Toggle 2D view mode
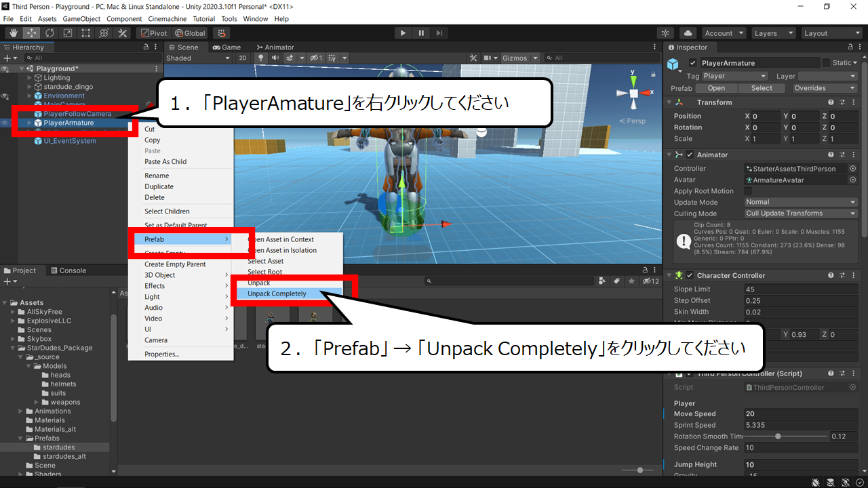Screen dimensions: 868x488 point(243,58)
